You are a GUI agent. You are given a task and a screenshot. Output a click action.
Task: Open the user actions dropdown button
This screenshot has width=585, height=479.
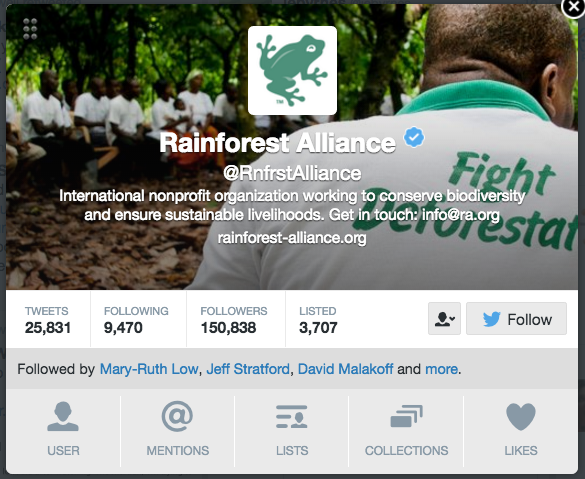click(444, 319)
